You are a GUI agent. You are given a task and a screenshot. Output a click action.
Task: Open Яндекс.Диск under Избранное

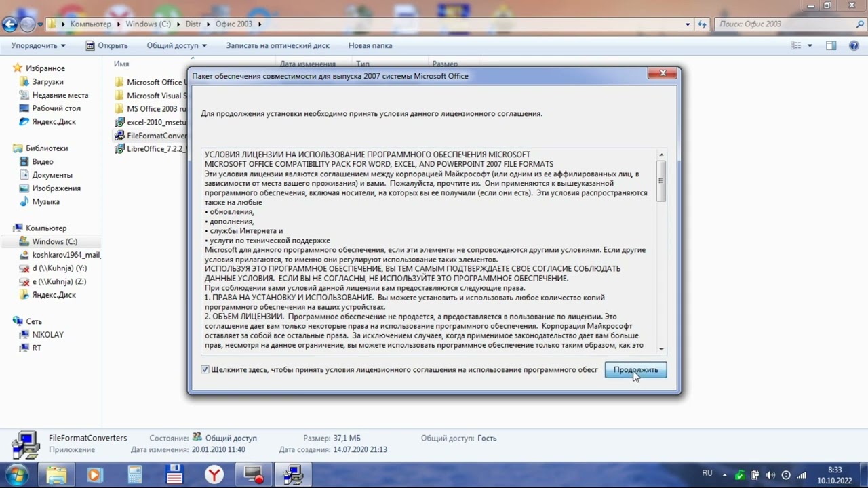click(54, 122)
